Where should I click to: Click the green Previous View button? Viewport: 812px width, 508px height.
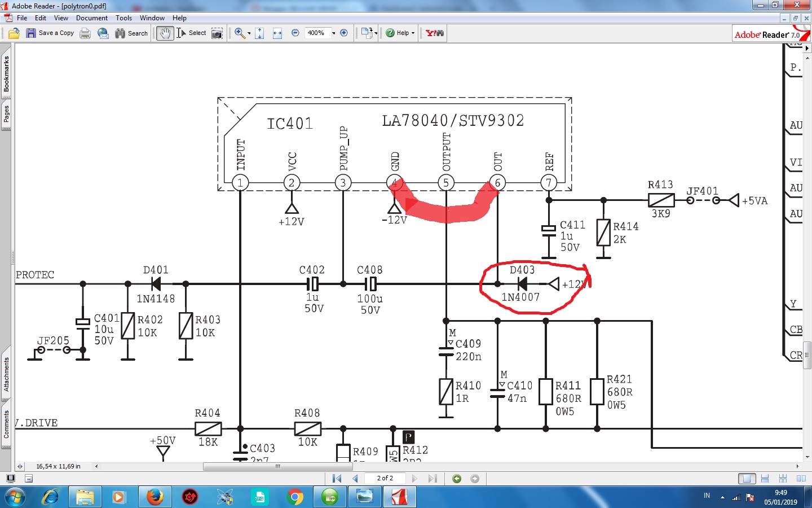point(457,479)
